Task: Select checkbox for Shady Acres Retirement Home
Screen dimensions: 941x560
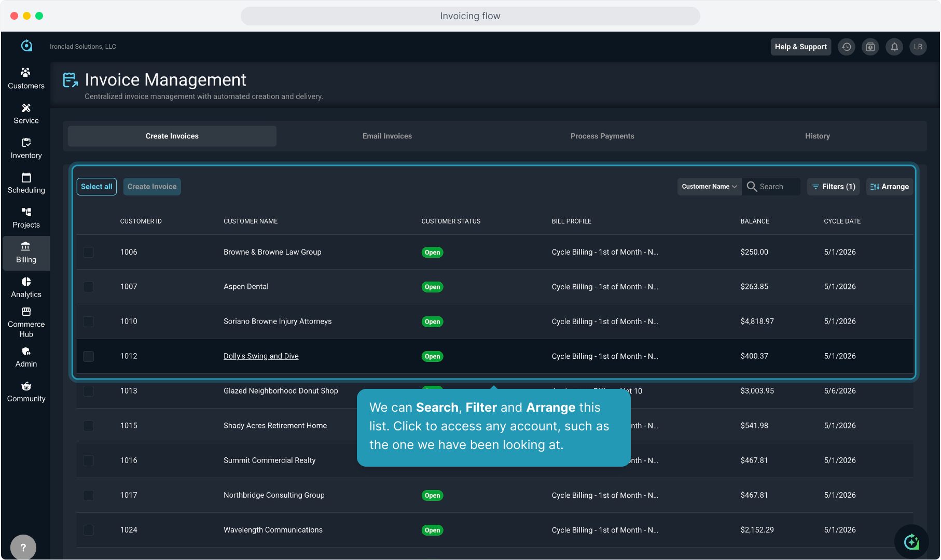Action: pos(89,426)
